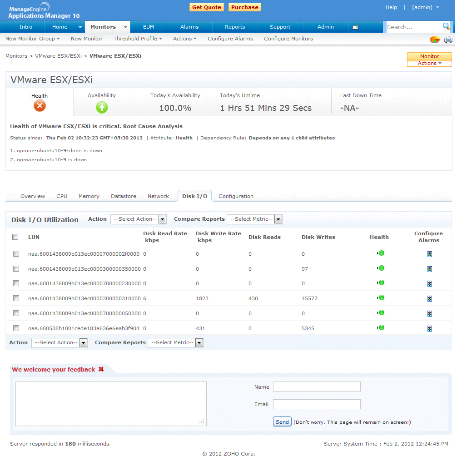This screenshot has width=457, height=476.
Task: Click the search magnifier icon
Action: (x=446, y=26)
